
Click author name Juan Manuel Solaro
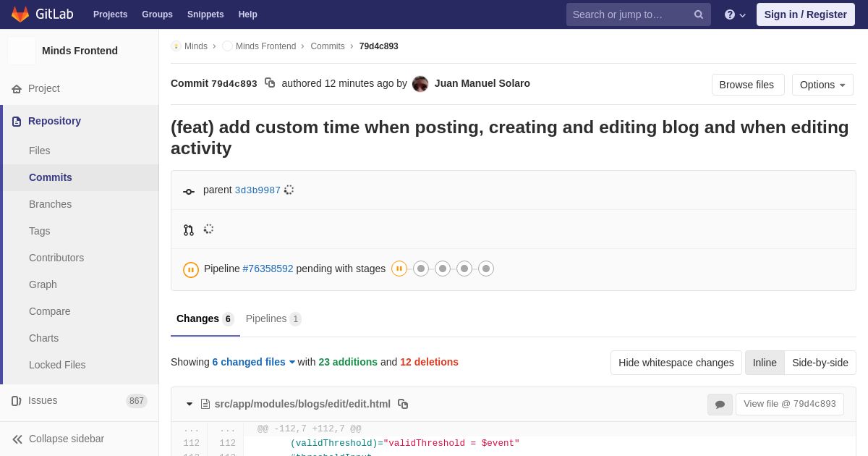(482, 83)
